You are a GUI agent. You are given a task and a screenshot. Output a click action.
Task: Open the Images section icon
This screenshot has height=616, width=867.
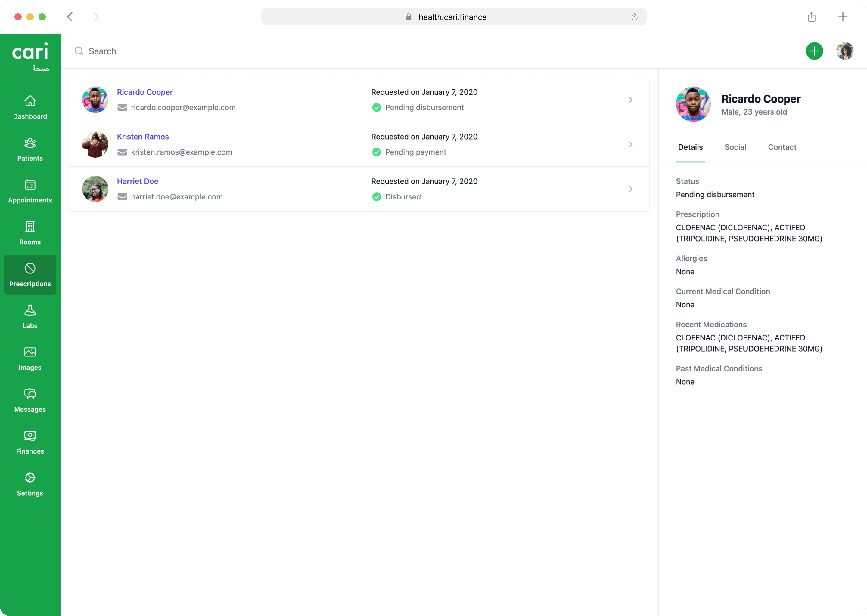30,352
